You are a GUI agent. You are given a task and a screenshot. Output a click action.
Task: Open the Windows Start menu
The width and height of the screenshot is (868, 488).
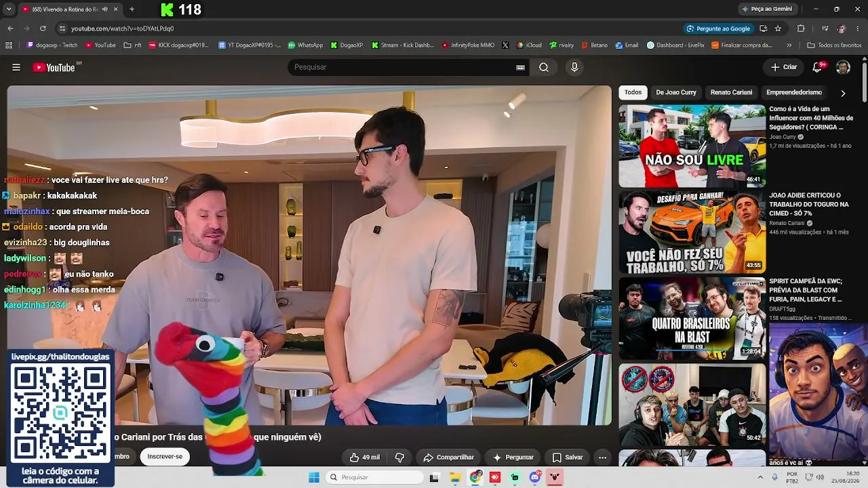coord(314,477)
